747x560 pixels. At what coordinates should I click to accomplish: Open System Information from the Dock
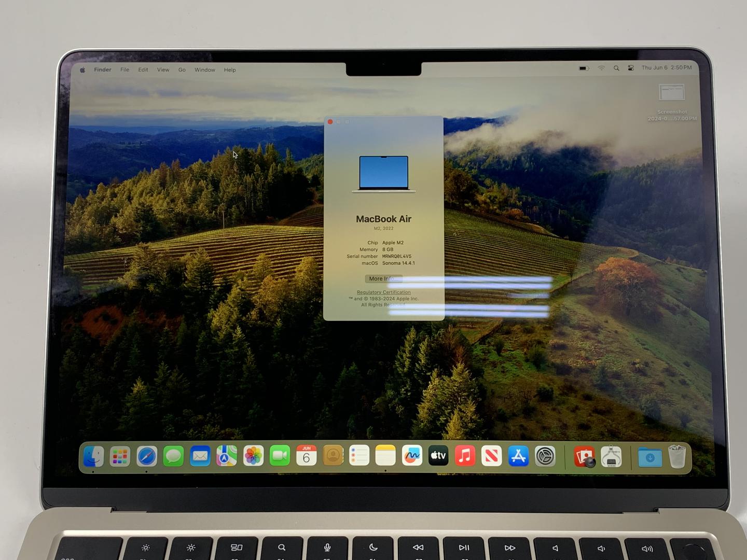[611, 457]
